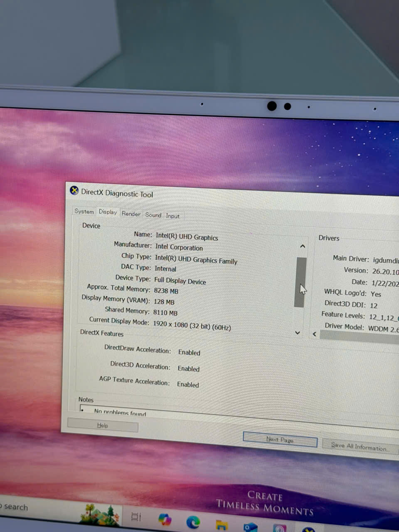The width and height of the screenshot is (399, 532).
Task: Open File Explorer from the taskbar
Action: click(222, 525)
